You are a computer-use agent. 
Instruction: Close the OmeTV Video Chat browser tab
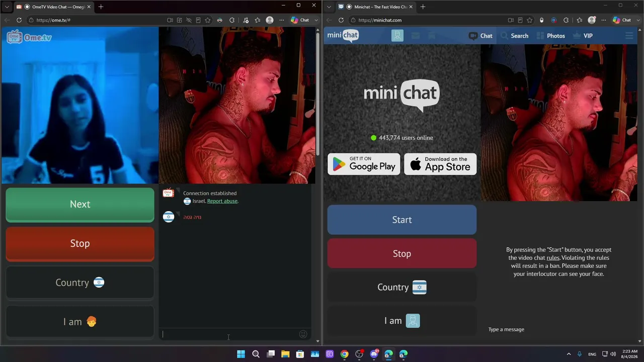tap(89, 7)
